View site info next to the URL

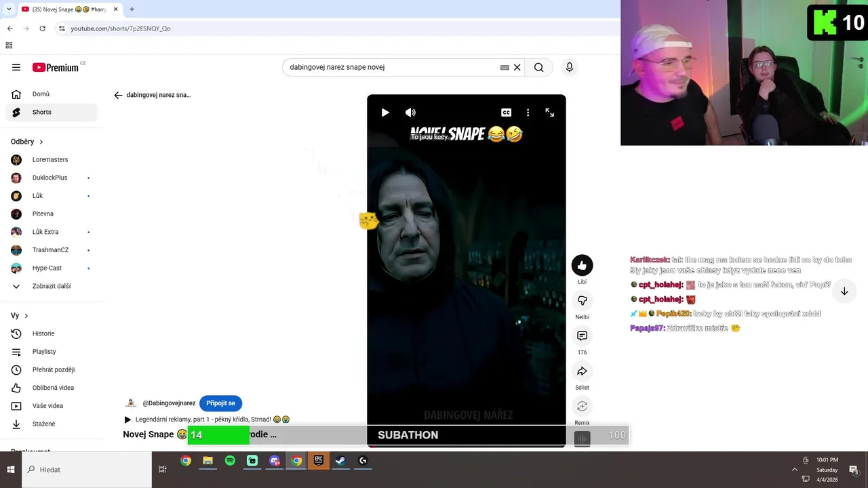click(x=62, y=28)
